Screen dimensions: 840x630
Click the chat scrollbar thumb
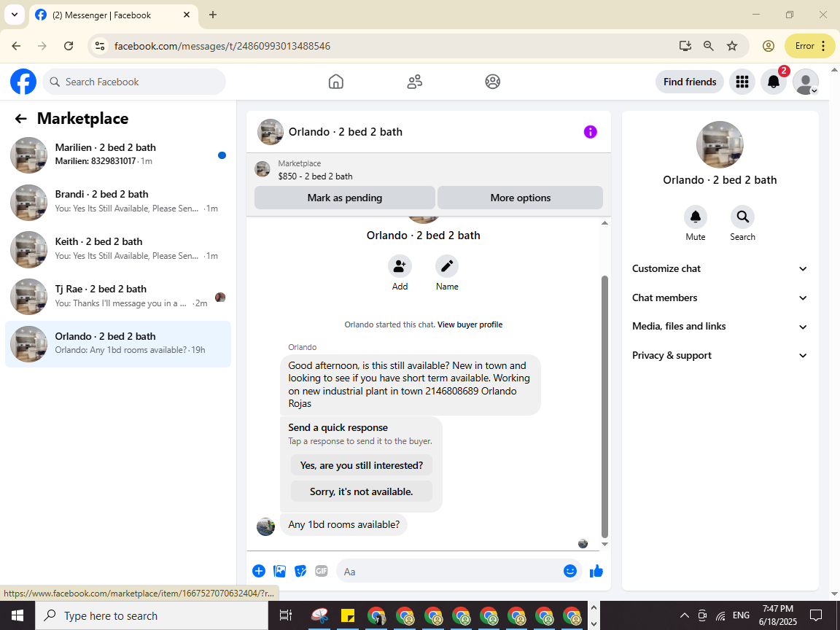tap(604, 407)
